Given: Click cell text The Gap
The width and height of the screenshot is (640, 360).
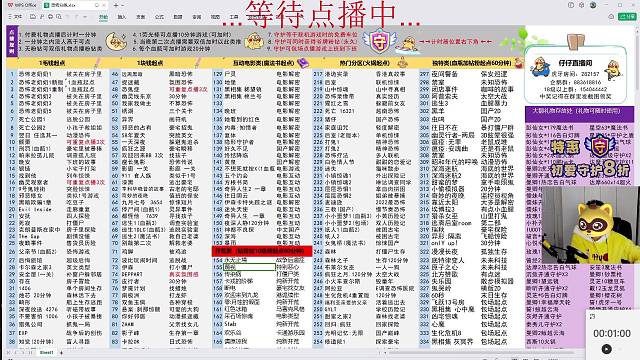Looking at the screenshot, I should (29, 236).
